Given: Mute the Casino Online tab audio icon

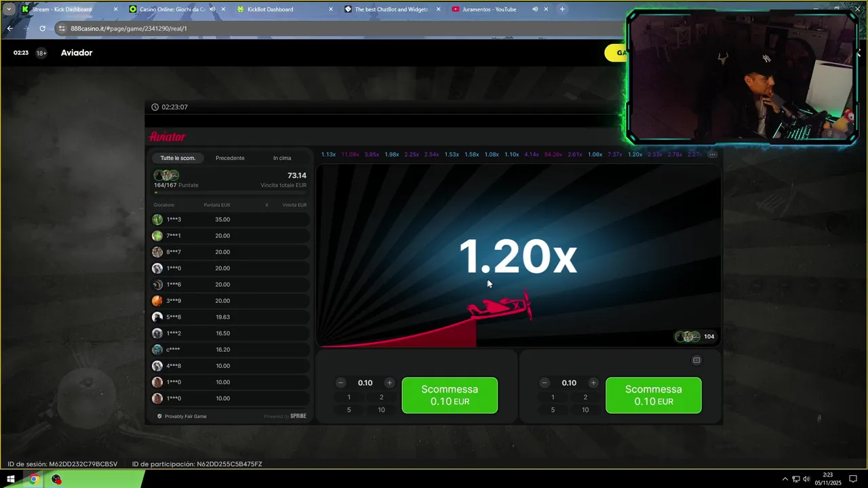Looking at the screenshot, I should [212, 9].
